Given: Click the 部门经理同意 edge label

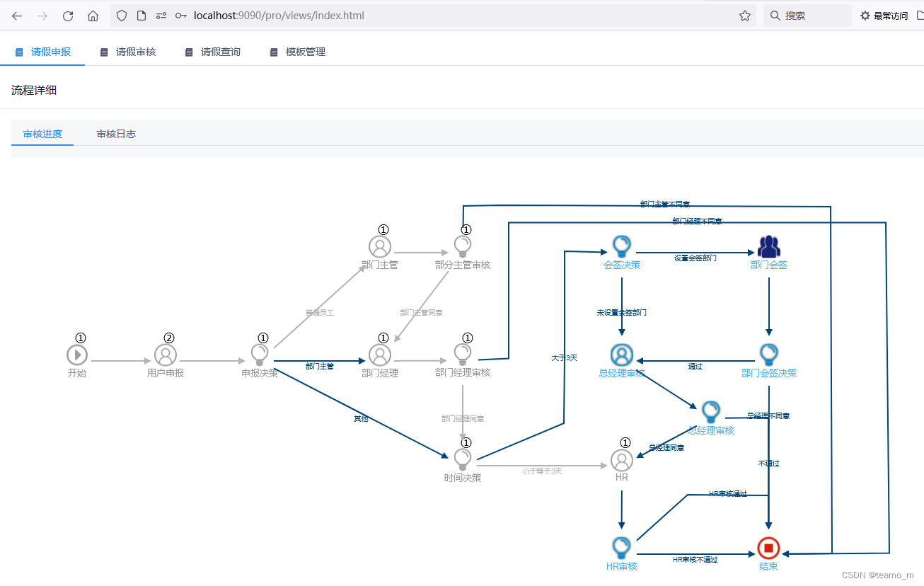Looking at the screenshot, I should click(x=463, y=419).
